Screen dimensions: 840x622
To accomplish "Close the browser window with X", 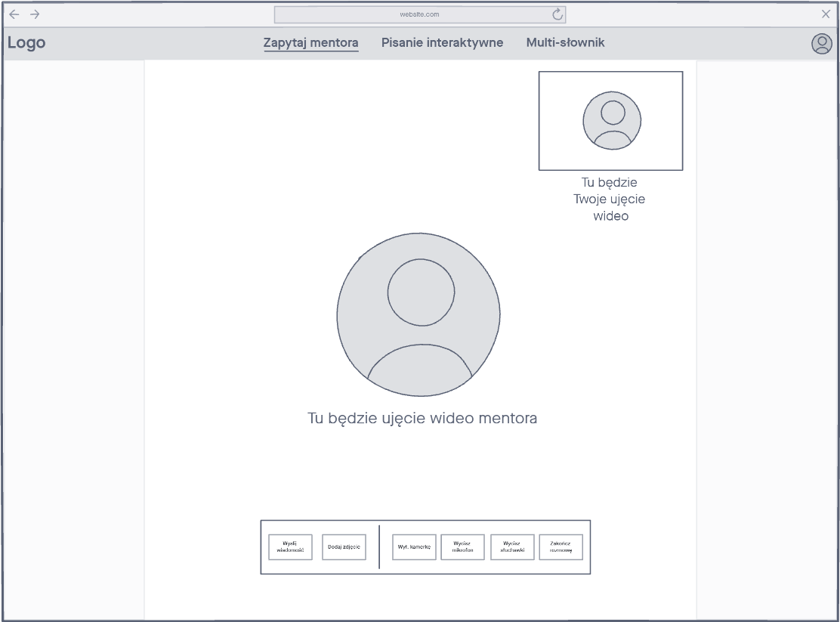I will (x=826, y=14).
